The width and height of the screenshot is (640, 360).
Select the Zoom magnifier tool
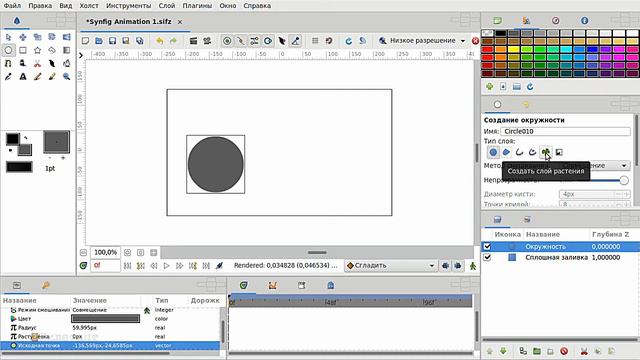[67, 76]
